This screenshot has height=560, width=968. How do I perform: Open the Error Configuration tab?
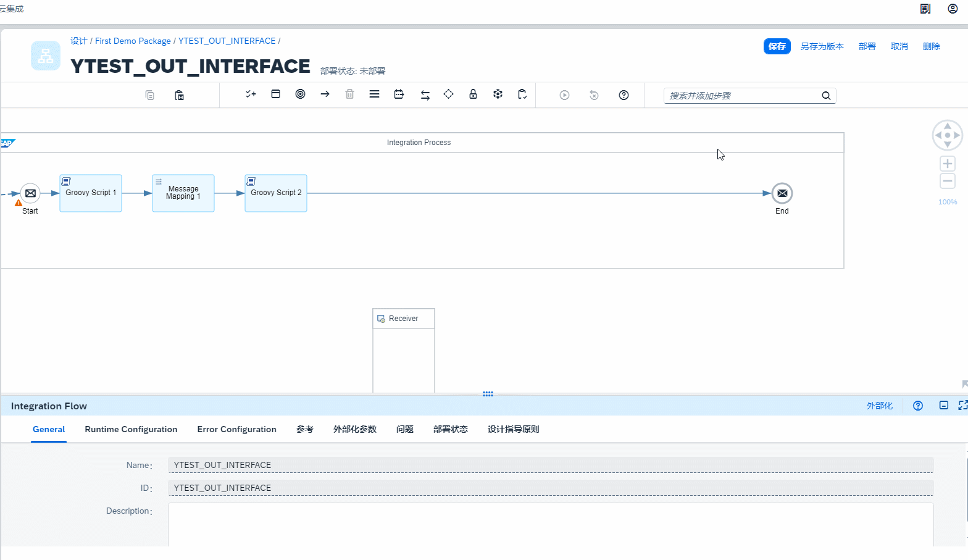(x=236, y=429)
